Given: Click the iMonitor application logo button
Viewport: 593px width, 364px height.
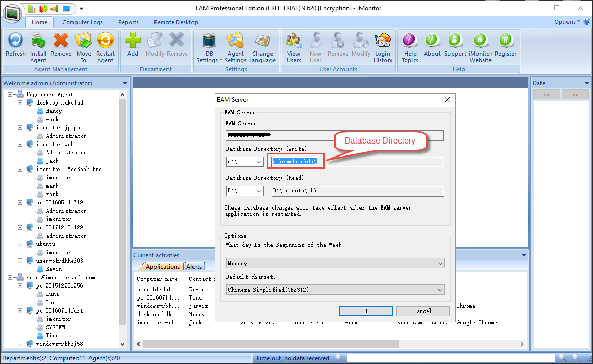Looking at the screenshot, I should click(12, 14).
